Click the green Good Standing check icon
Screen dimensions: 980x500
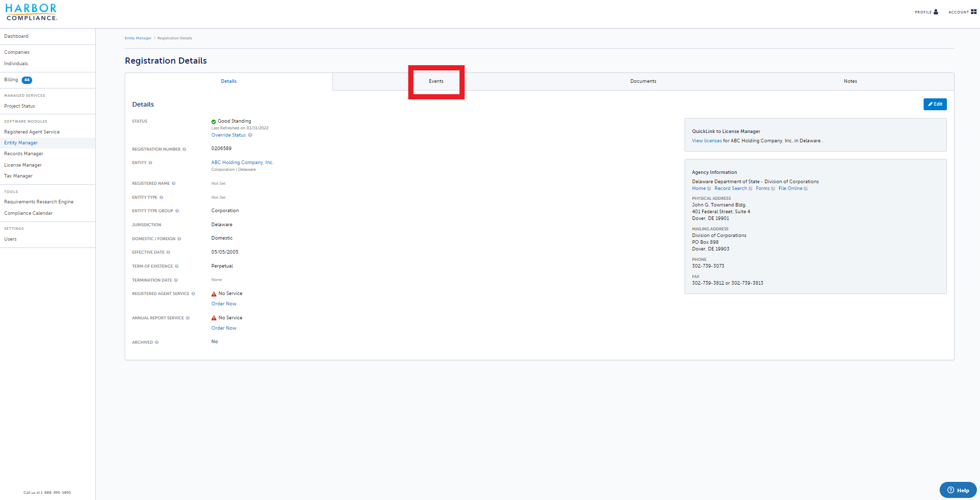(214, 122)
